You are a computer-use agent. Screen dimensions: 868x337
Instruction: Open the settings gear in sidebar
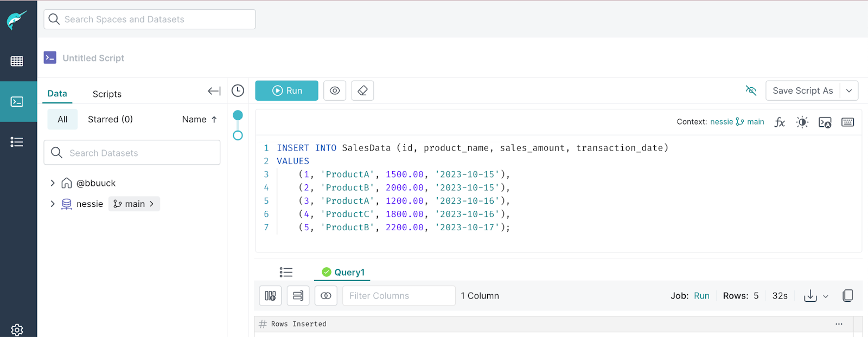[17, 329]
